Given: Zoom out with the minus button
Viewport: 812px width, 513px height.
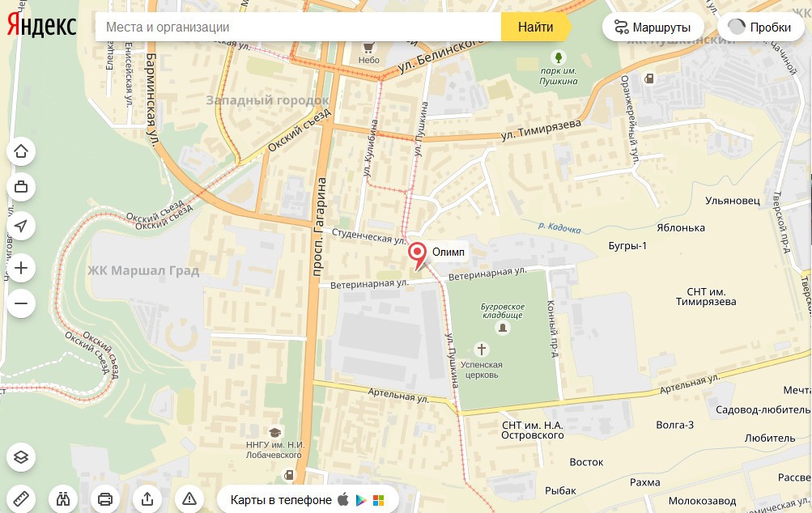Looking at the screenshot, I should (21, 303).
